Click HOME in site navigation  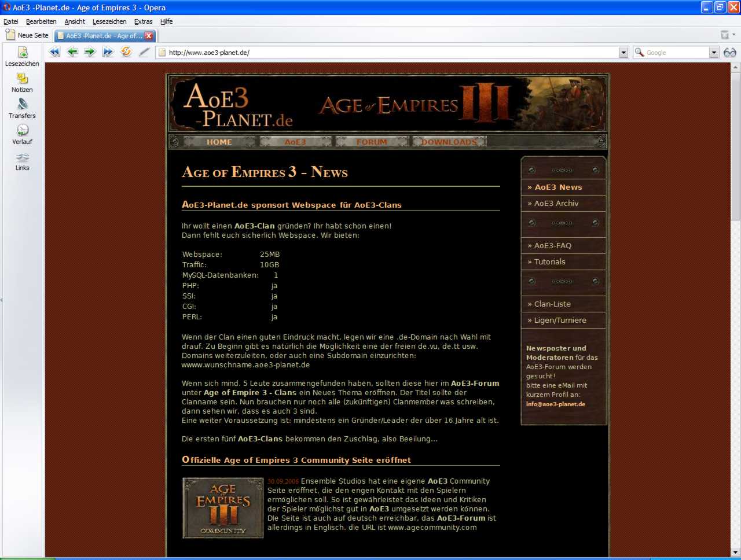click(219, 142)
